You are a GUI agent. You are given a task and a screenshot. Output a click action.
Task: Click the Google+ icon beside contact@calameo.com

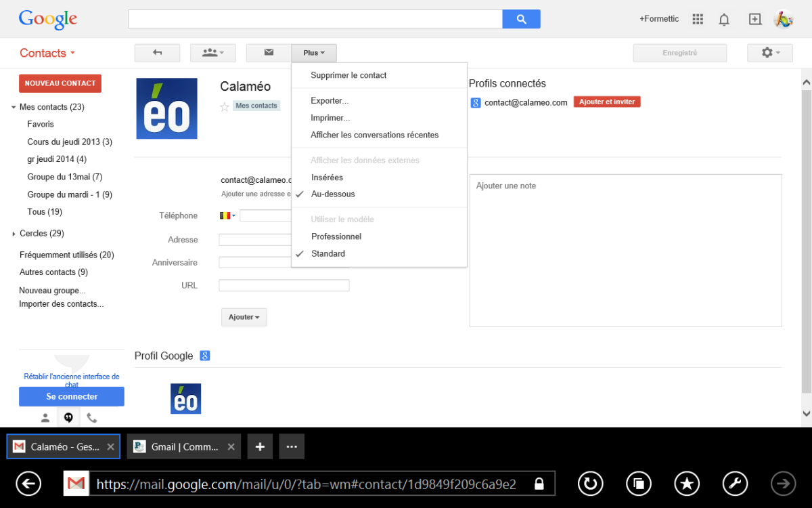point(476,102)
